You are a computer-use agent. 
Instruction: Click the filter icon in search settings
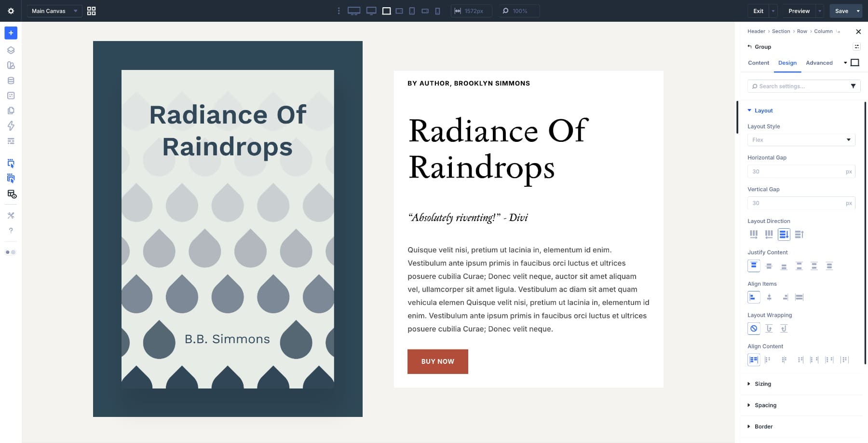(x=853, y=86)
